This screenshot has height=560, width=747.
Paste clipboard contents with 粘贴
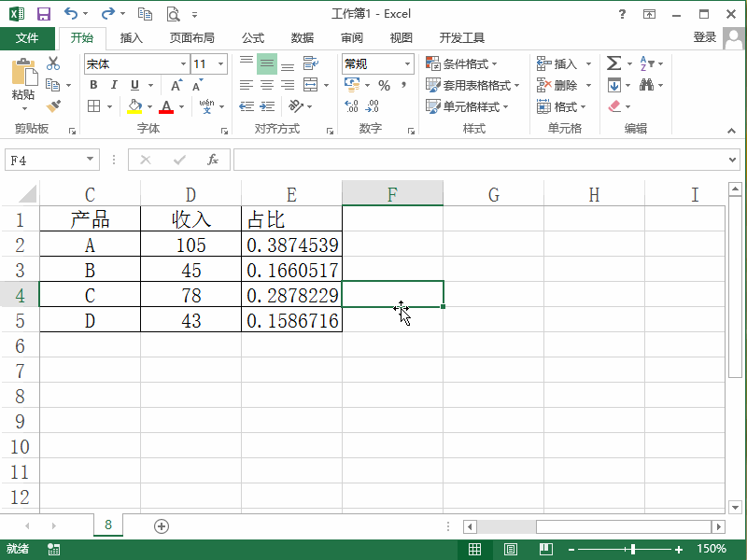(23, 85)
